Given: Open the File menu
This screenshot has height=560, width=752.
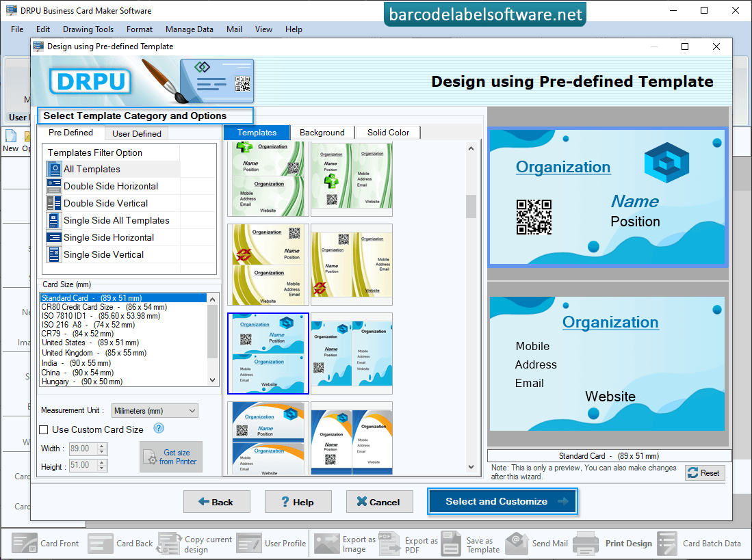Looking at the screenshot, I should [x=17, y=29].
